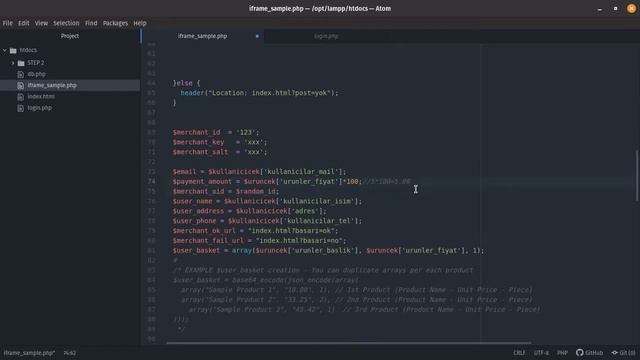
Task: Click the Sample Product 1 comment line
Action: point(356,290)
